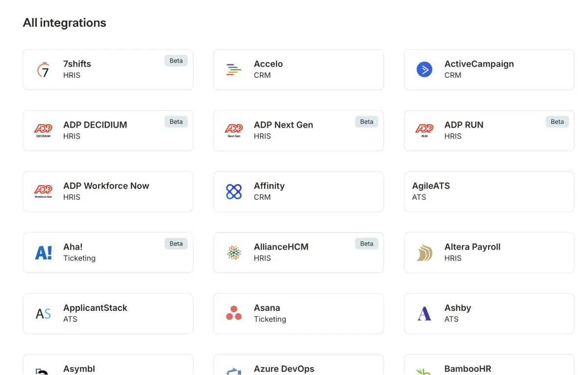The image size is (588, 375).
Task: Select the ADP RUN title
Action: point(464,125)
